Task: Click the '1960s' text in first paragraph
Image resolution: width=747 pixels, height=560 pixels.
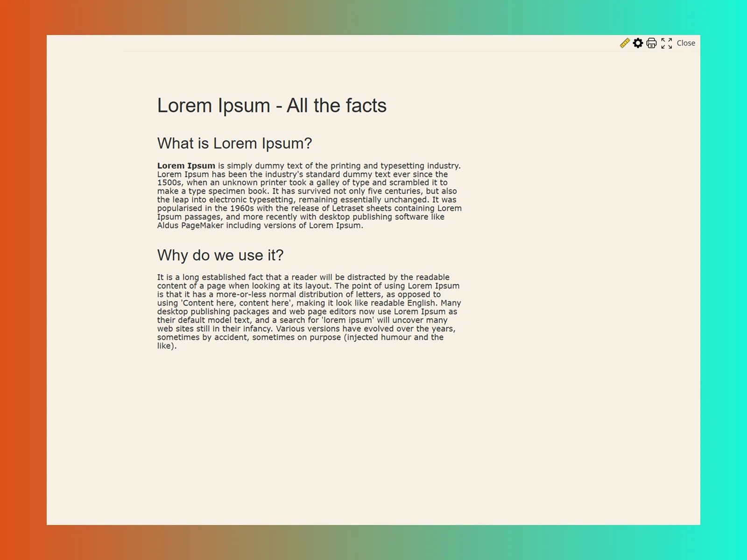Action: (x=242, y=208)
